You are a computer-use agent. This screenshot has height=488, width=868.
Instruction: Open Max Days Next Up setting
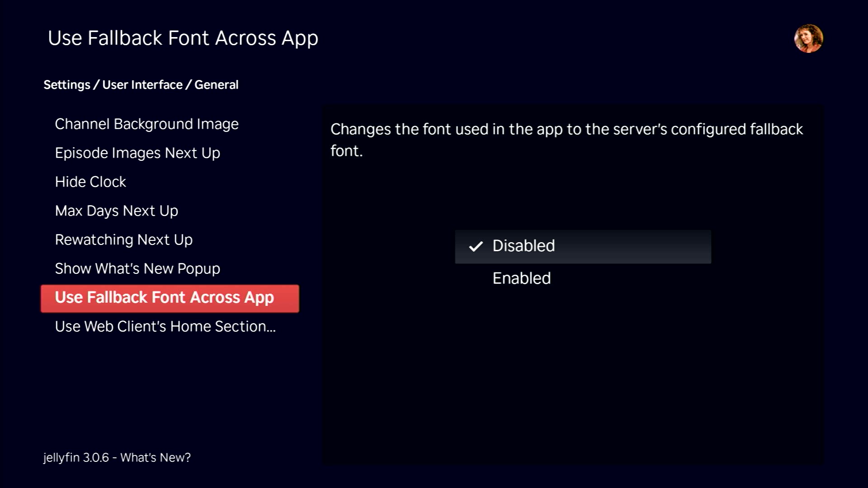[116, 211]
